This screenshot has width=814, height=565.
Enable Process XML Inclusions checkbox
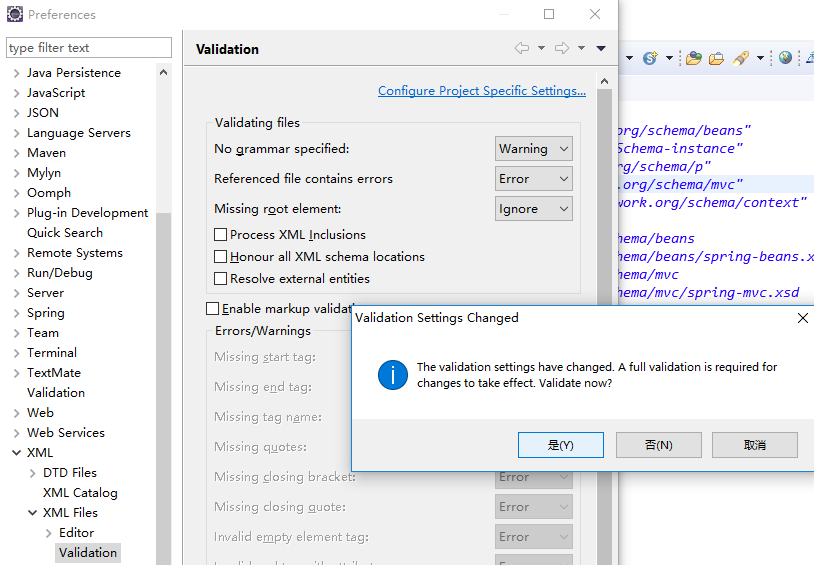[x=220, y=235]
